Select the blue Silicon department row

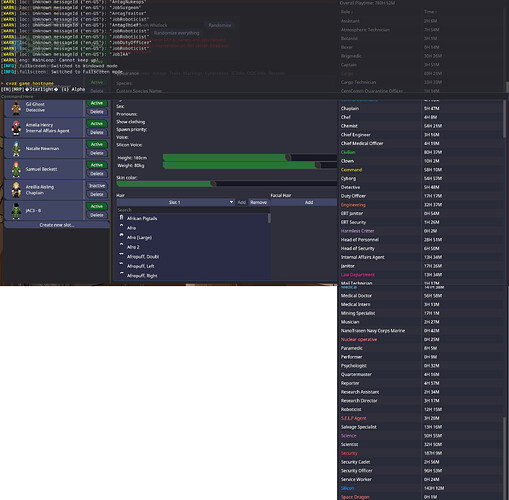pos(421,488)
